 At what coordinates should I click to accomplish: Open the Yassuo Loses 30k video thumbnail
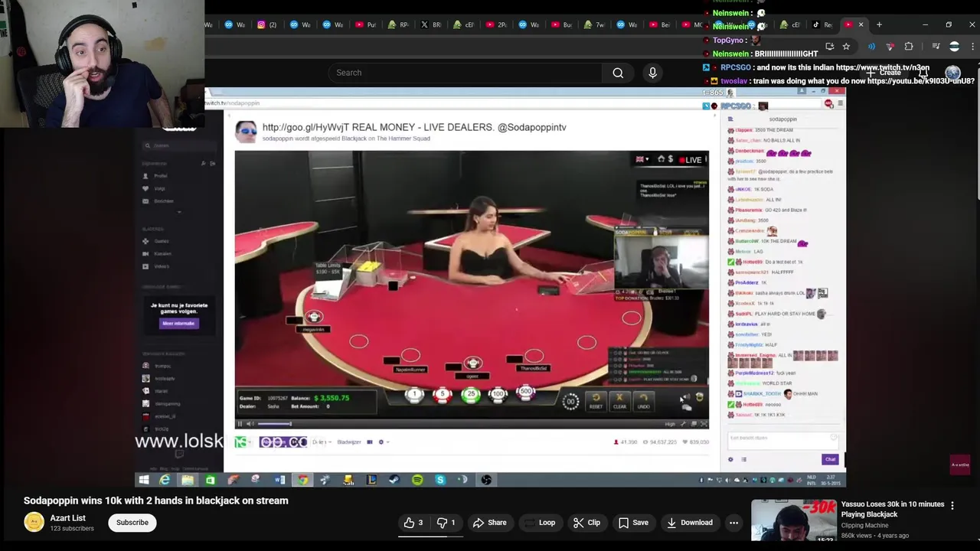point(793,520)
